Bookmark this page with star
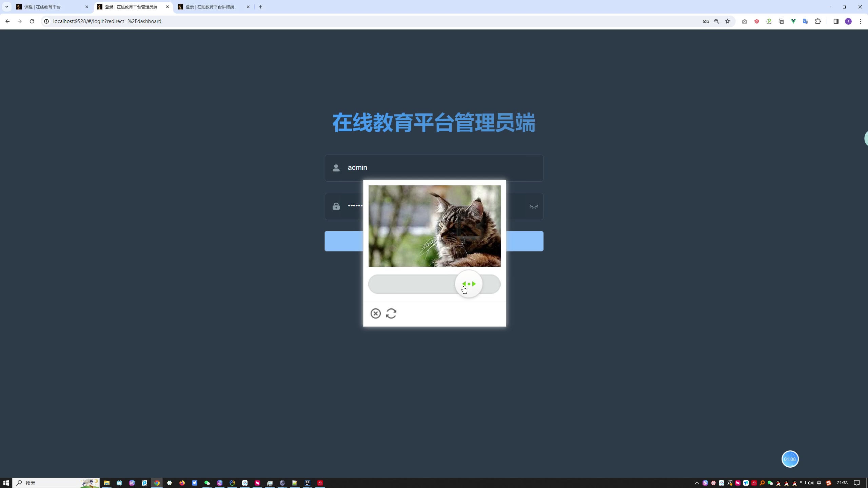Screen dimensions: 868x488 (728, 21)
